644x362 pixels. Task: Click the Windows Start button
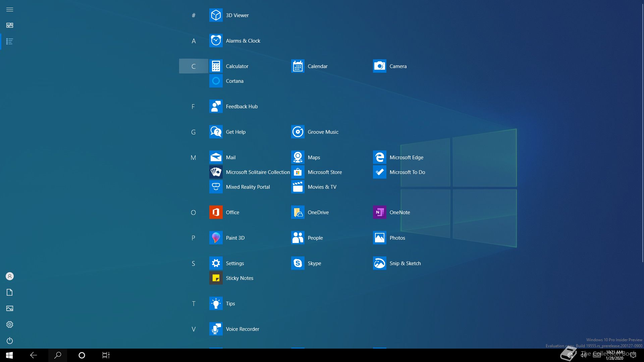9,355
